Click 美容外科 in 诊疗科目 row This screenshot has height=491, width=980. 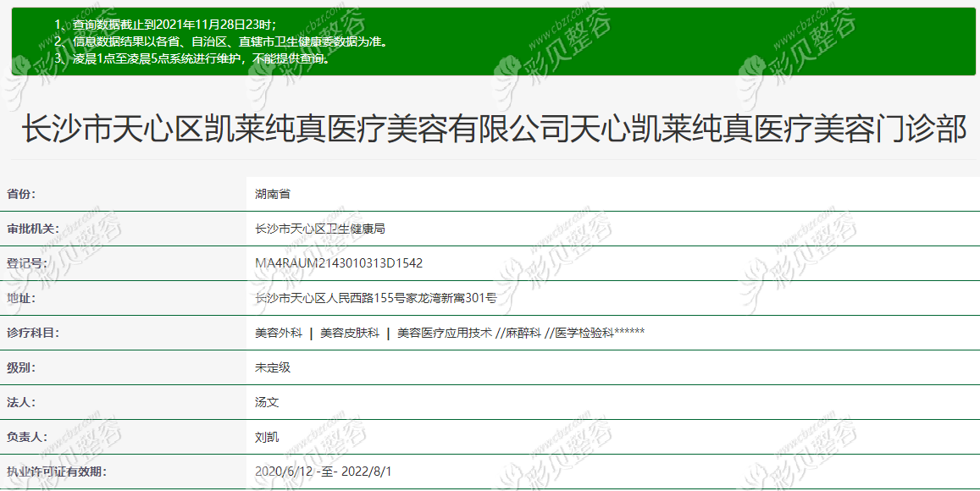point(279,333)
